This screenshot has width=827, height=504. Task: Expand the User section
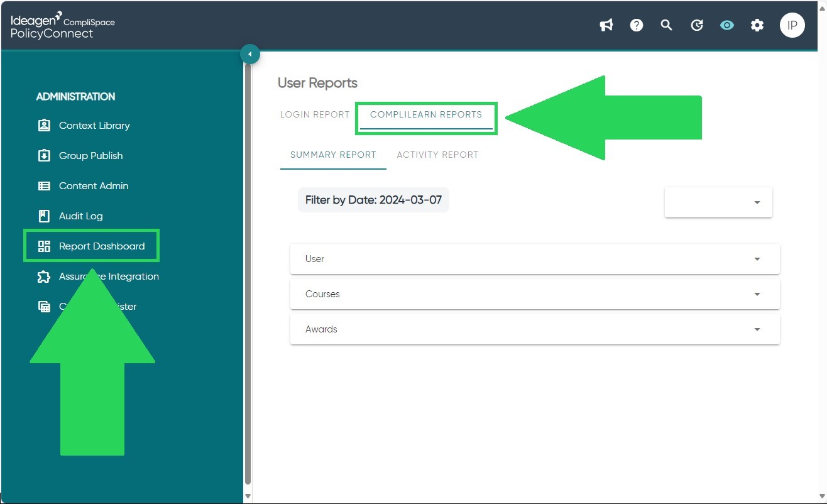point(535,259)
